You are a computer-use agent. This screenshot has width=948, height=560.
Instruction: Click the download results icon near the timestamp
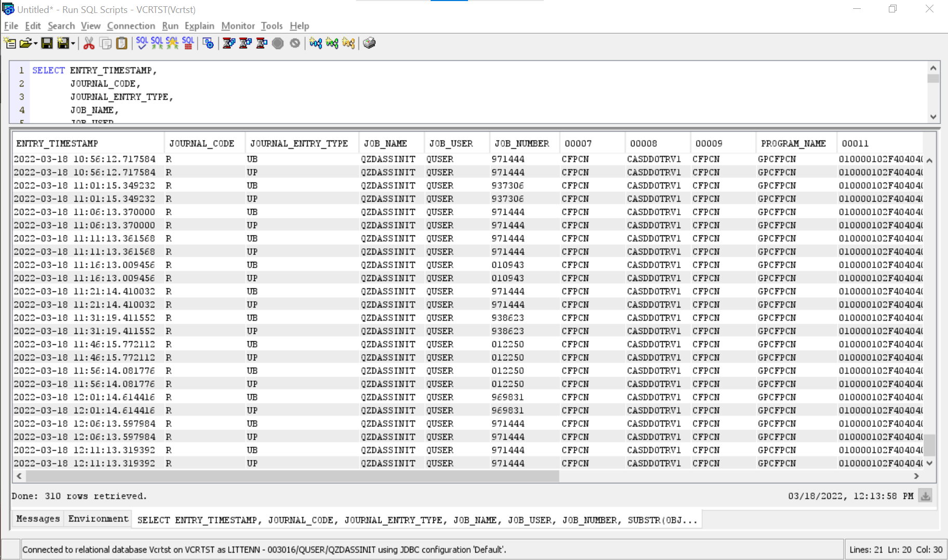point(925,496)
